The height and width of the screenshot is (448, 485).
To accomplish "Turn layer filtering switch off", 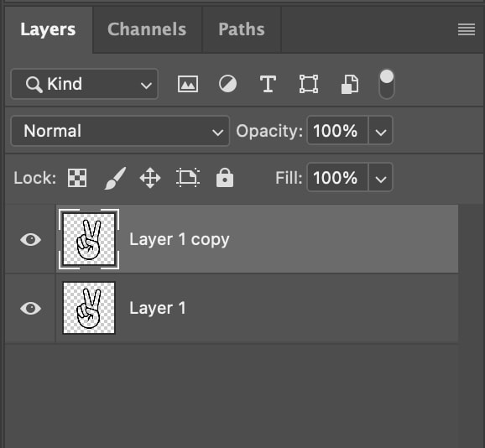I will pyautogui.click(x=387, y=84).
